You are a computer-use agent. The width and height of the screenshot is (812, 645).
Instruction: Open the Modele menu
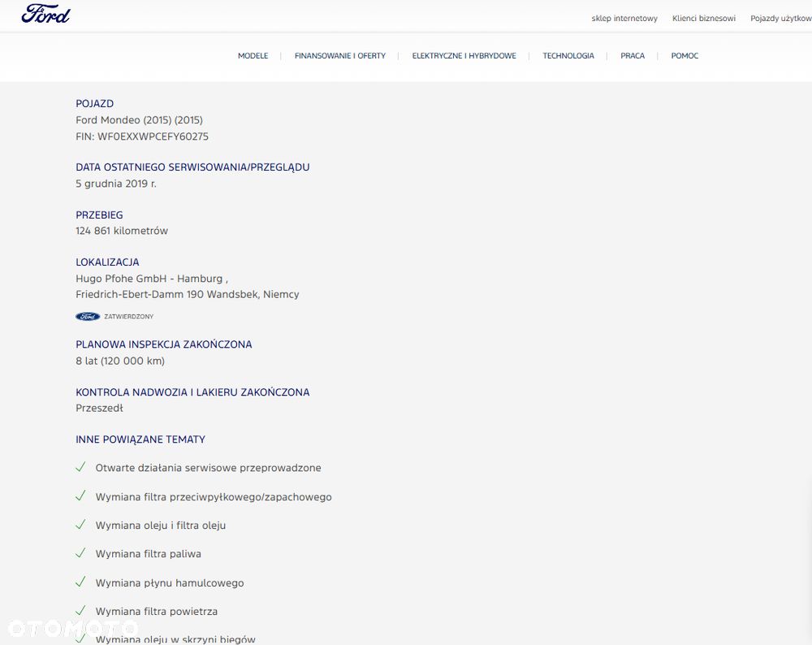(x=253, y=56)
